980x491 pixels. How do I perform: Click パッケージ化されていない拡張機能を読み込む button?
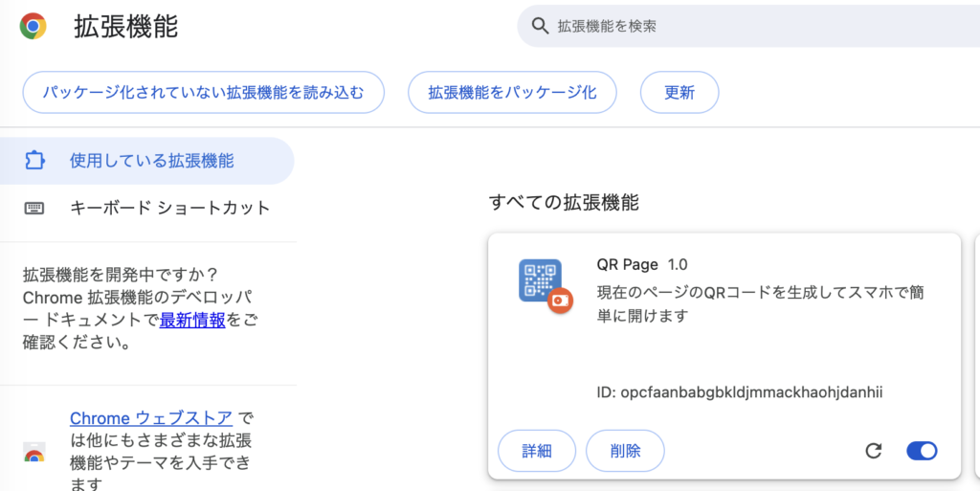click(x=203, y=93)
